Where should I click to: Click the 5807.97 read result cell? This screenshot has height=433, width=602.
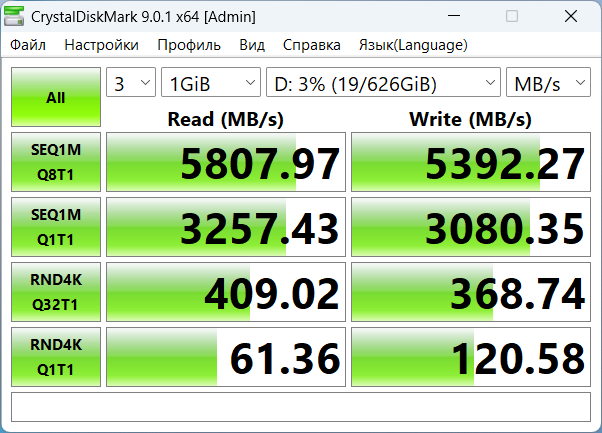point(226,162)
